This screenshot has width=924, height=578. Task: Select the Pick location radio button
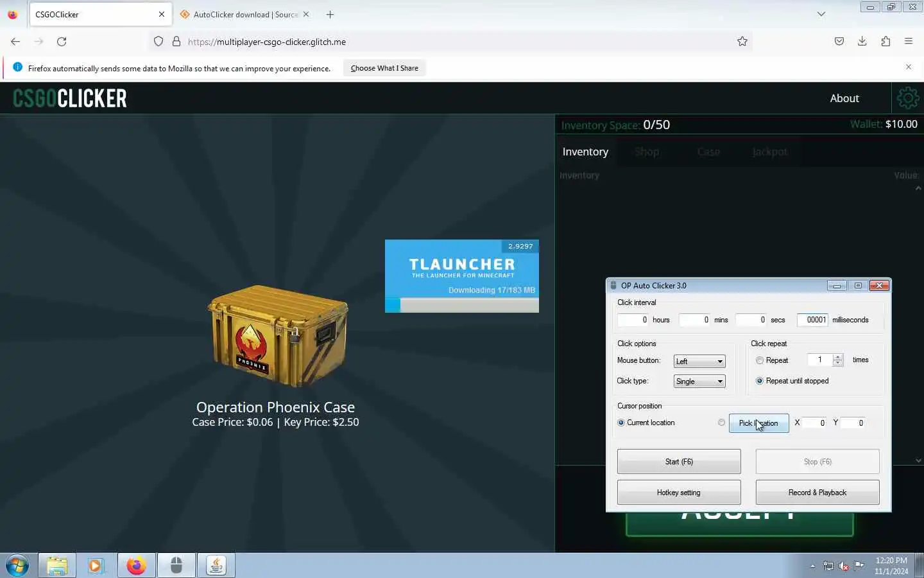[x=722, y=423]
